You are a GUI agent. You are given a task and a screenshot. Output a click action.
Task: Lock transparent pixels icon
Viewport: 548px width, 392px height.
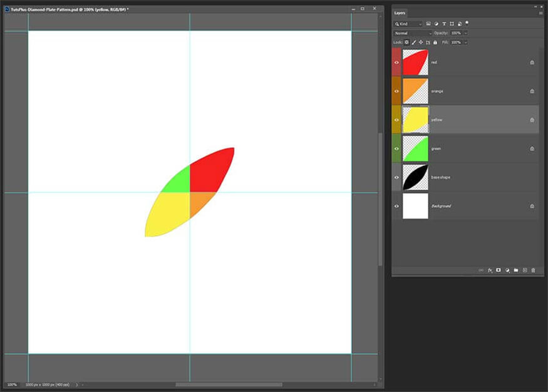[407, 43]
